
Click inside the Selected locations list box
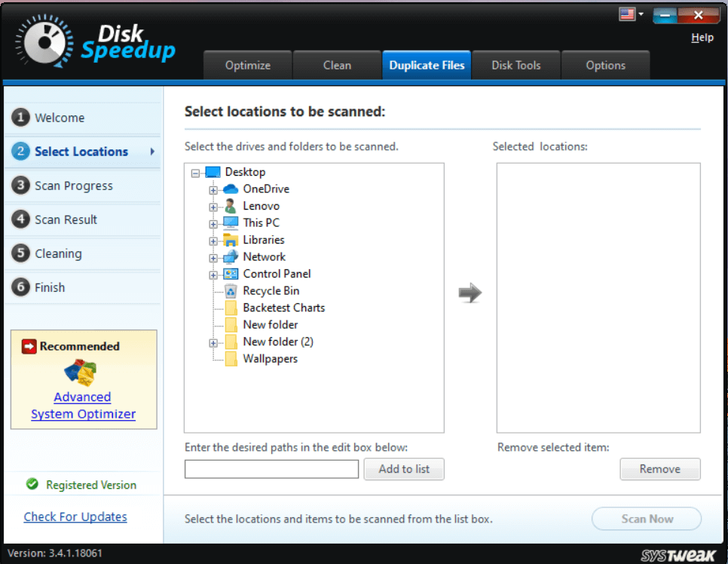pos(598,298)
